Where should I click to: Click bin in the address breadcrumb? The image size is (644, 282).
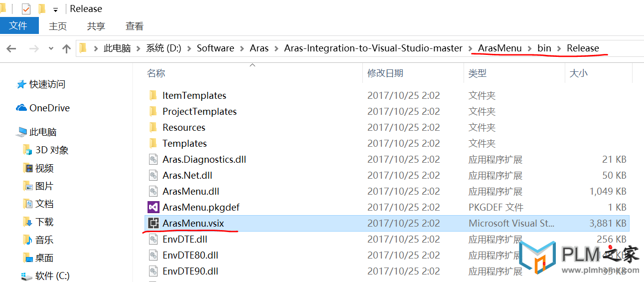pyautogui.click(x=544, y=48)
